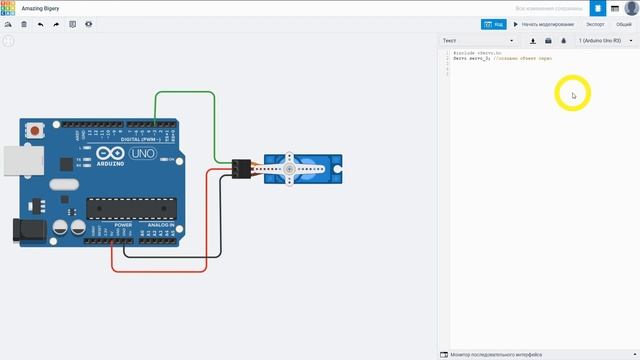Select the servo connector plug
Viewport: 640px width, 360px height.
coord(242,169)
